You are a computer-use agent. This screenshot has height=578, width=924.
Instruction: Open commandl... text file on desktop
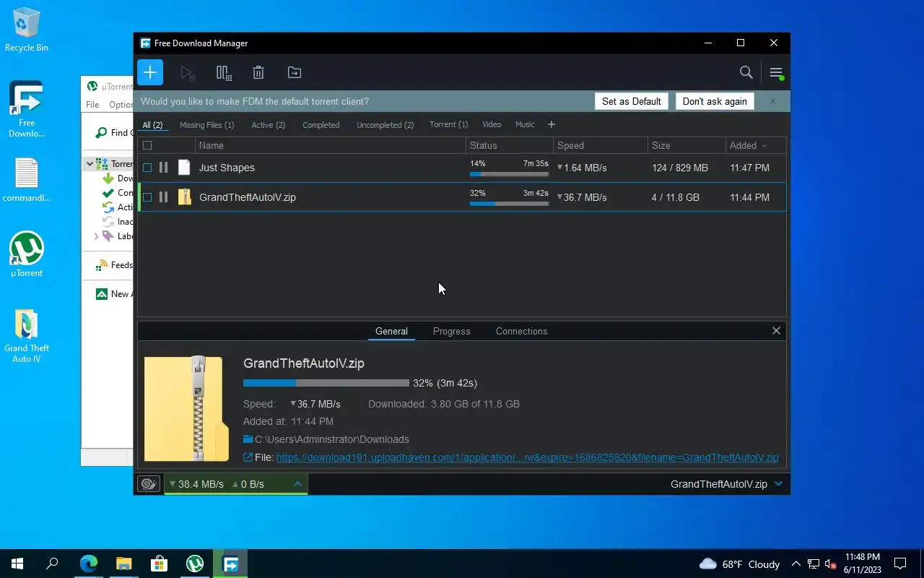[27, 181]
